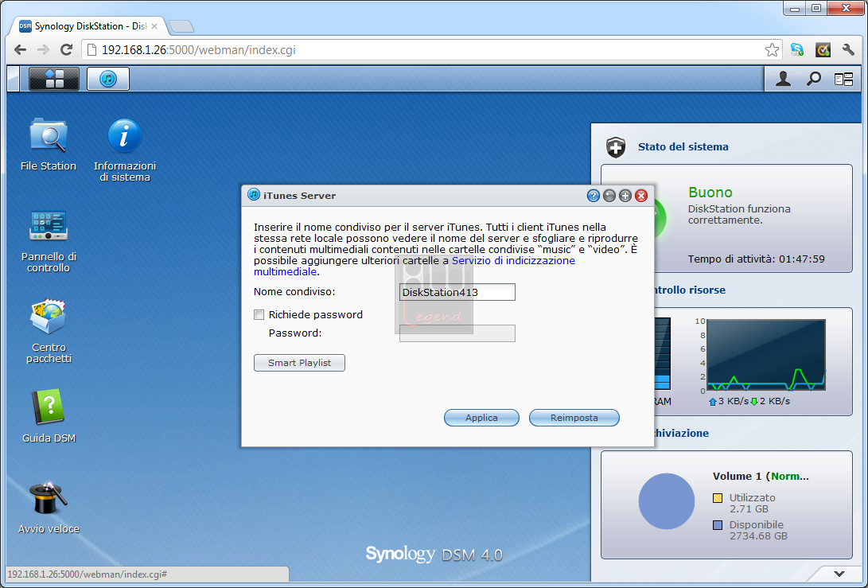Viewport: 868px width, 588px height.
Task: Click the Utilizzato yellow legend swatch
Action: click(x=718, y=498)
